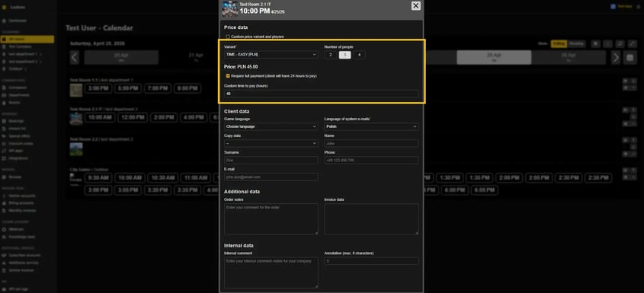Focus the Internal comment text area
This screenshot has height=293, width=644.
[271, 272]
